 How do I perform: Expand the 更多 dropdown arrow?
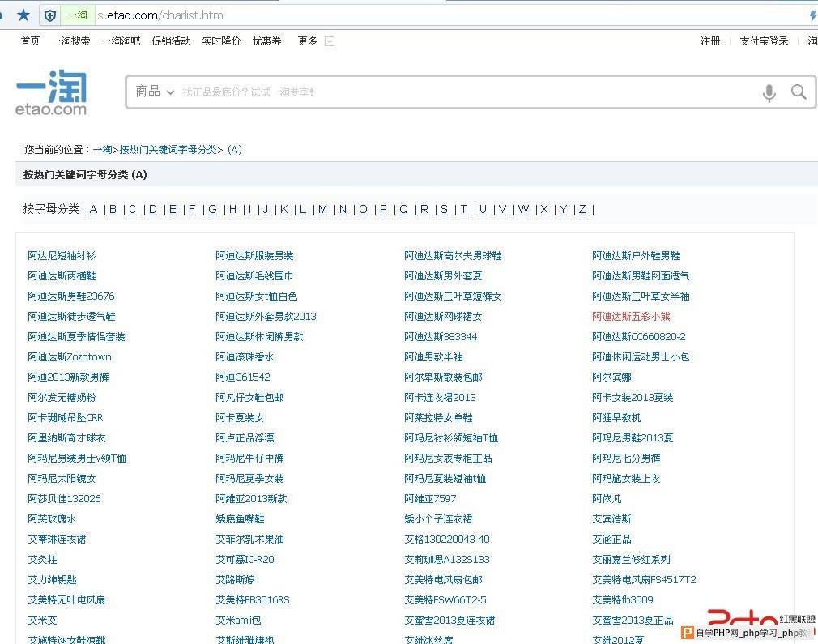[x=329, y=41]
